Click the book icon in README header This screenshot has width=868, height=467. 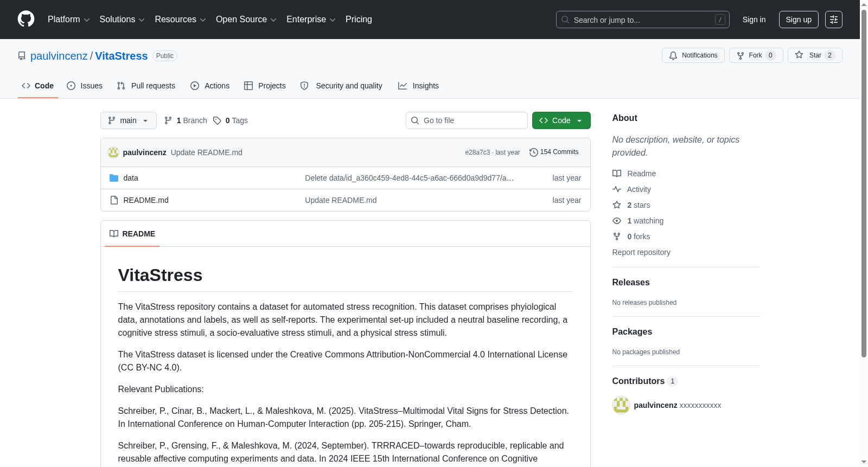(114, 234)
